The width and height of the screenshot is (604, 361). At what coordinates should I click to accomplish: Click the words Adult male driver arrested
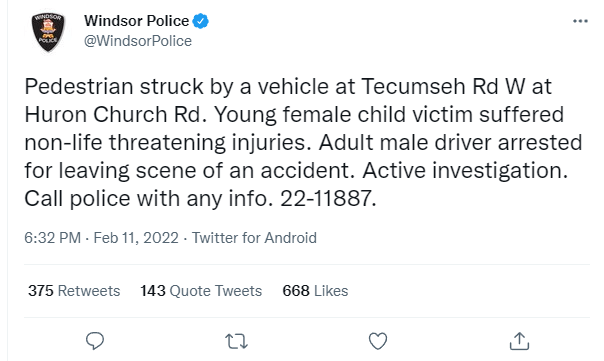click(x=450, y=143)
